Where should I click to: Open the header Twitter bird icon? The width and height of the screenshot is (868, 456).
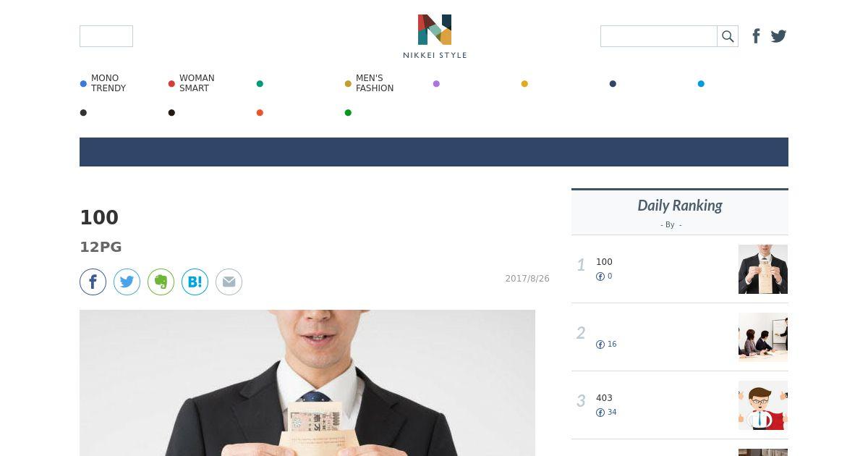pos(778,36)
